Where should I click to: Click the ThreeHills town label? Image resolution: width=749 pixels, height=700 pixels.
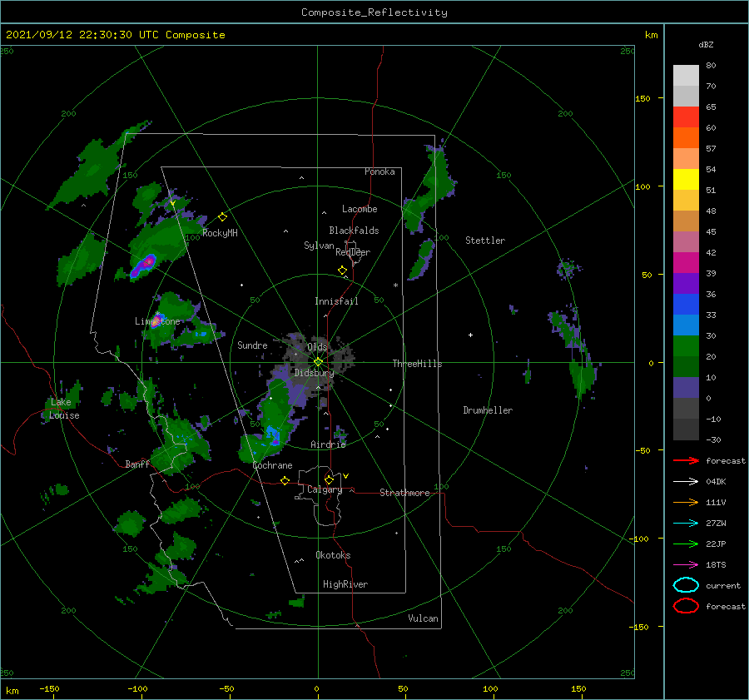418,364
